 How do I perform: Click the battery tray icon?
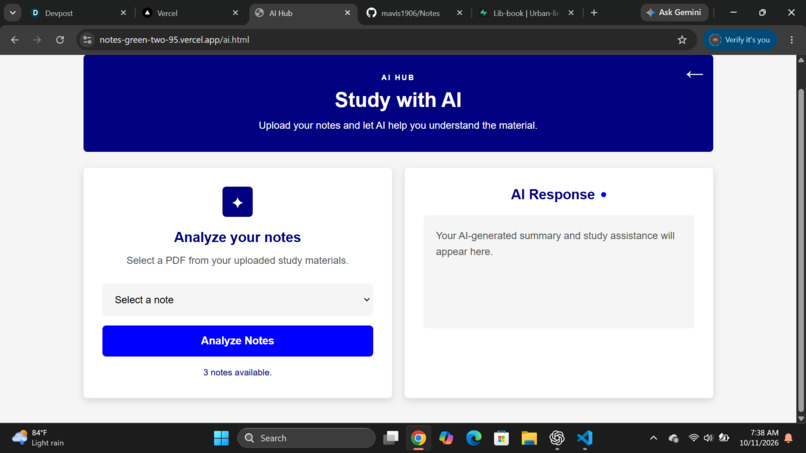pos(724,438)
